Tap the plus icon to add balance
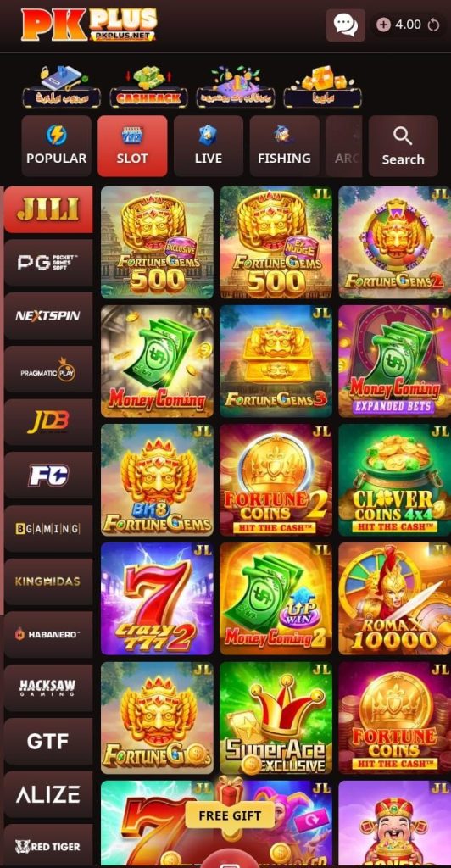Viewport: 451px width, 868px height. [x=383, y=25]
